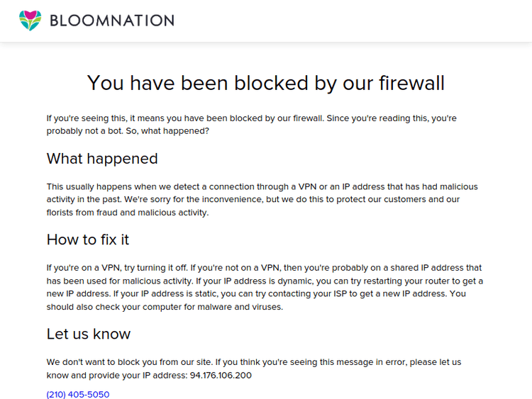The image size is (532, 399).
Task: Click the empty white header bar area
Action: pyautogui.click(x=355, y=21)
